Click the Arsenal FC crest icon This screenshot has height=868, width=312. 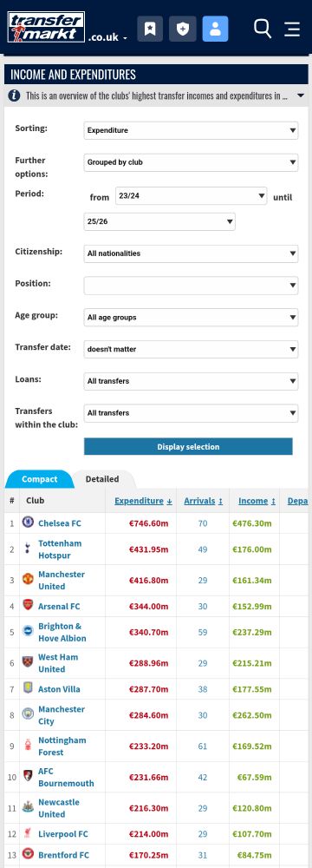[x=28, y=605]
